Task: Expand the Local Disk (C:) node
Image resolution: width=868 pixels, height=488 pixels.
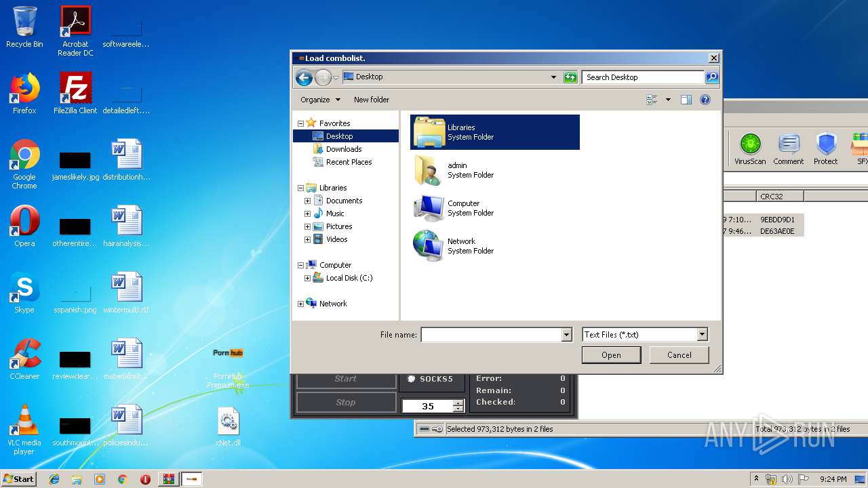Action: point(307,278)
